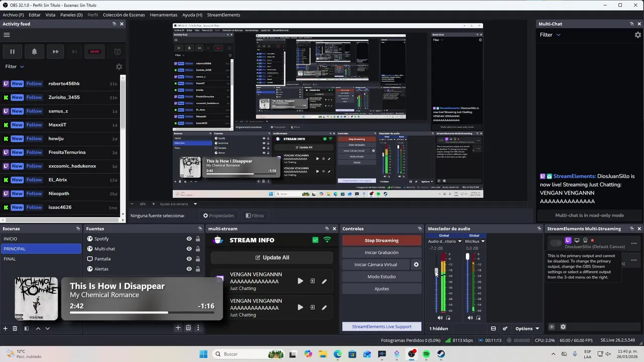Open the Editar menu
Image resolution: width=644 pixels, height=362 pixels.
(x=35, y=15)
